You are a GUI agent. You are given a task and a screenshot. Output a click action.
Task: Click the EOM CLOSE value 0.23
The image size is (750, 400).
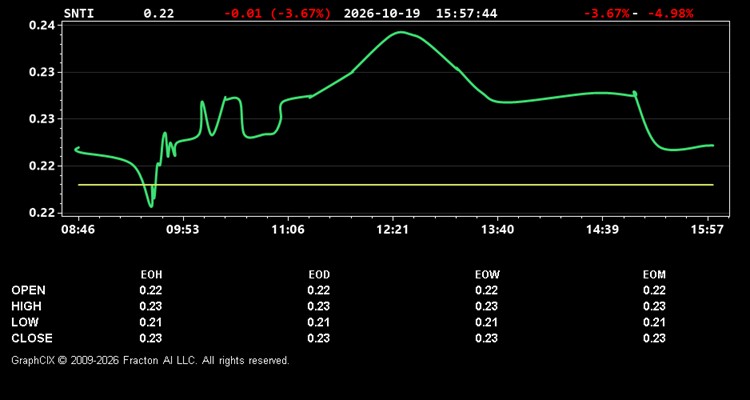tap(654, 338)
